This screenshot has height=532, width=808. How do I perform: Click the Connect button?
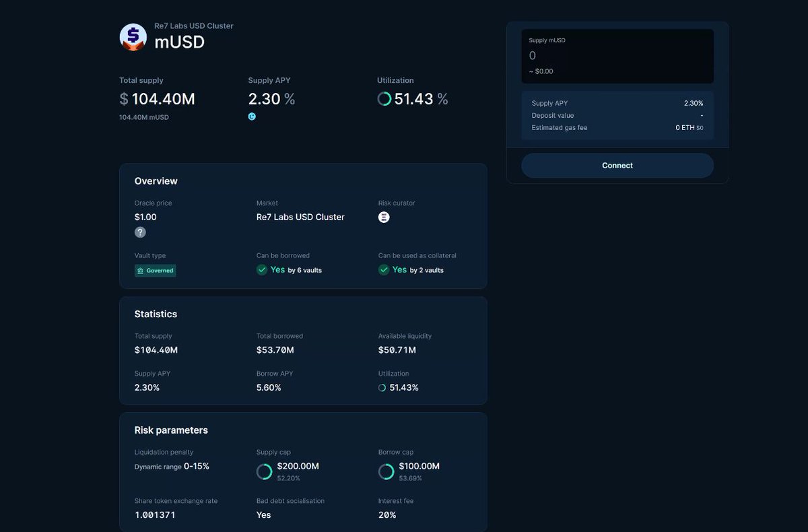617,166
